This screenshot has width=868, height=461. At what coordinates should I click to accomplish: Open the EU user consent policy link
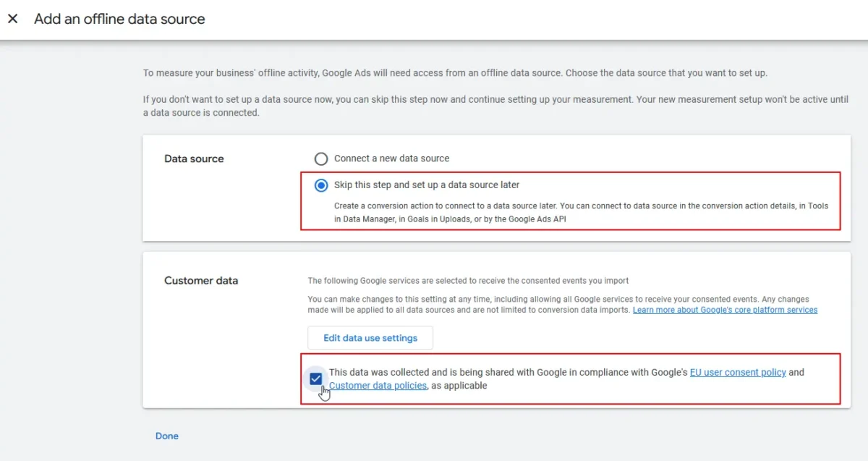(738, 372)
